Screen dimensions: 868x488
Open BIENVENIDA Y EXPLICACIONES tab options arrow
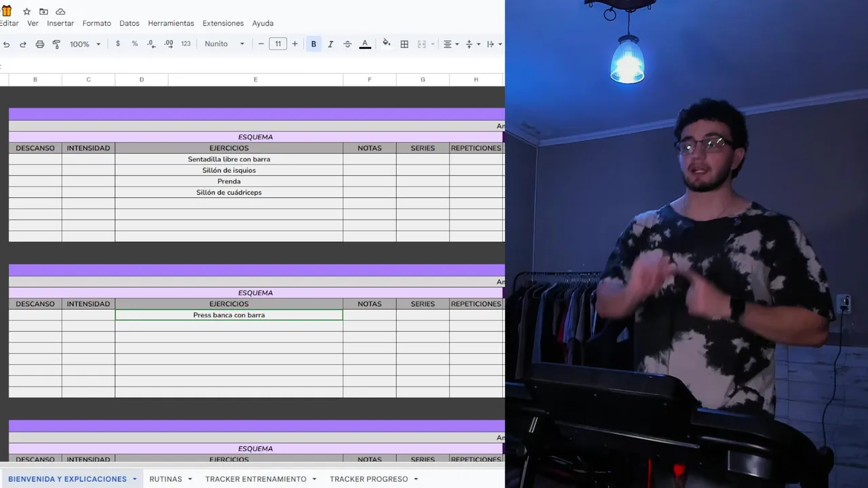[134, 479]
